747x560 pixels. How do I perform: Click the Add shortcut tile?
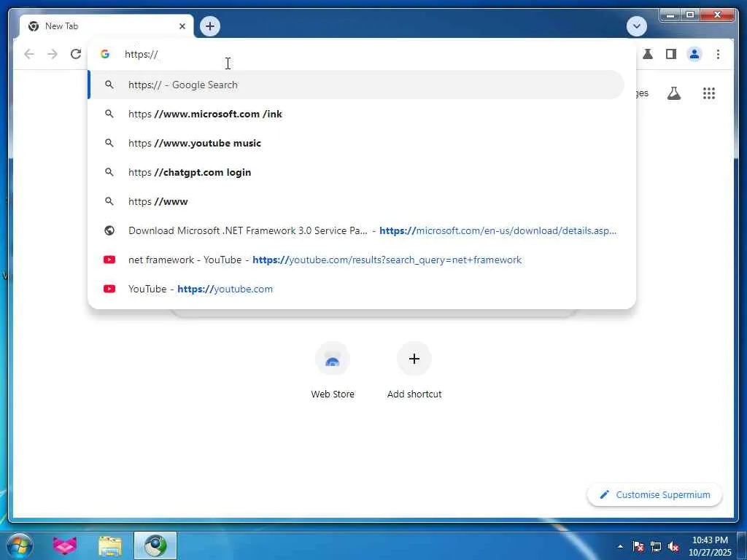click(414, 371)
